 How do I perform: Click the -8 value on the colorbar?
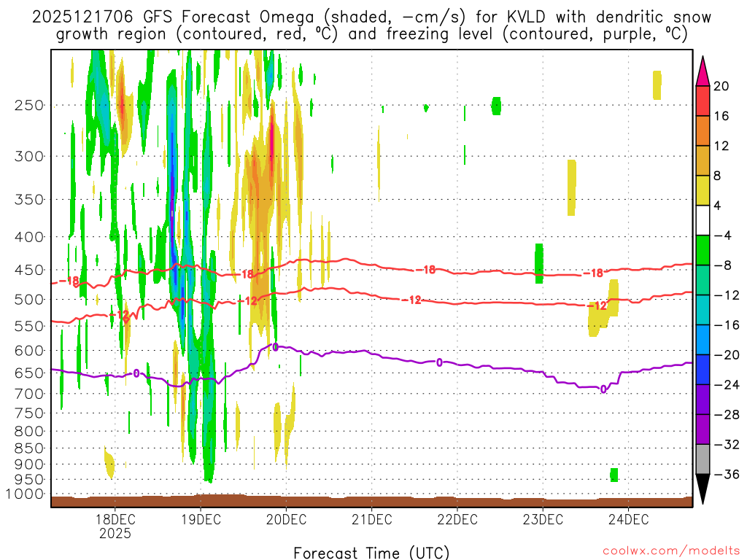tap(723, 265)
